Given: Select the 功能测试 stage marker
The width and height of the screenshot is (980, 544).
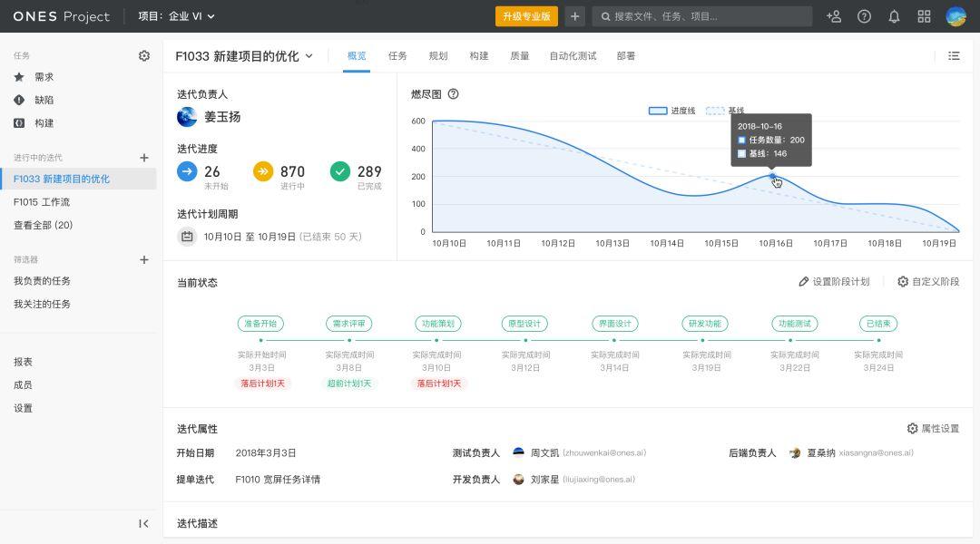Looking at the screenshot, I should pyautogui.click(x=794, y=324).
